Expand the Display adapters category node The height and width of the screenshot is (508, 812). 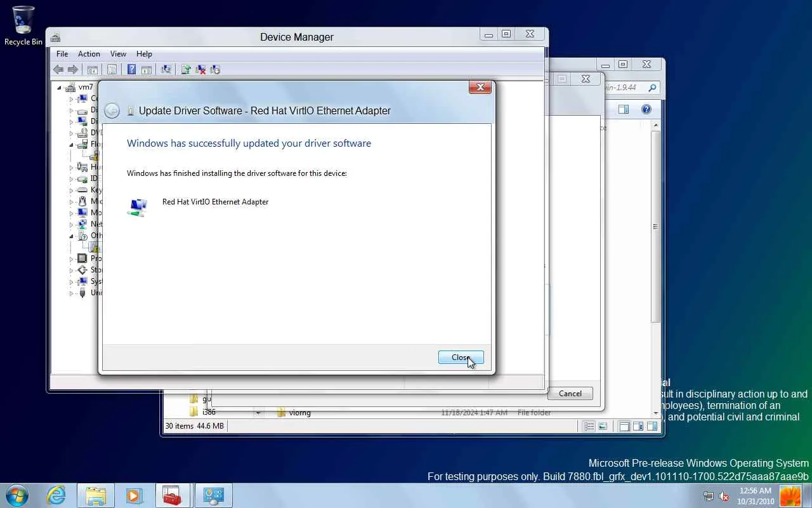pos(71,121)
